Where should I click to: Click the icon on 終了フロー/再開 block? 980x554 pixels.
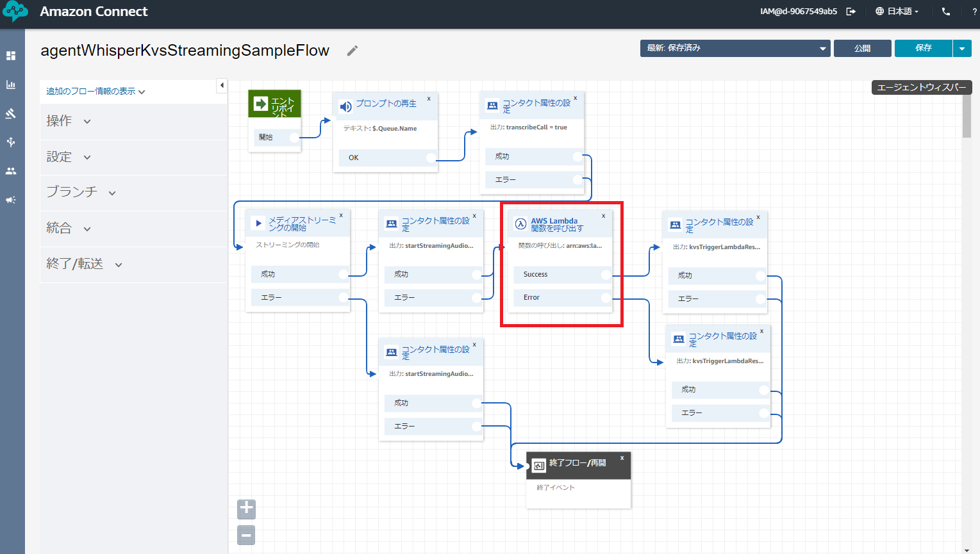click(538, 466)
